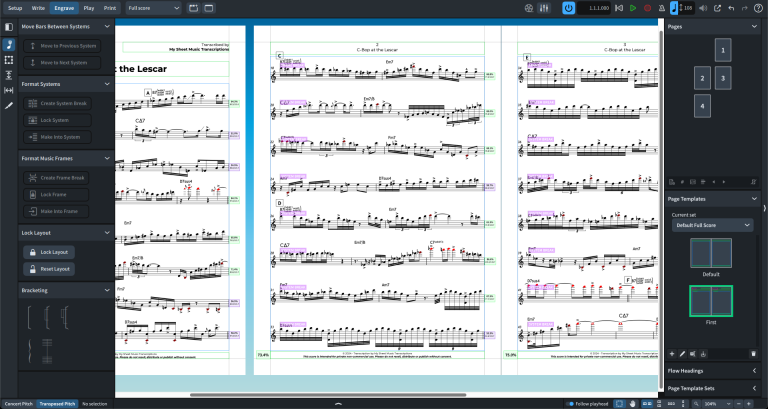Screen dimensions: 768x409
Task: Collapse the Format Music Frames section
Action: pos(107,158)
